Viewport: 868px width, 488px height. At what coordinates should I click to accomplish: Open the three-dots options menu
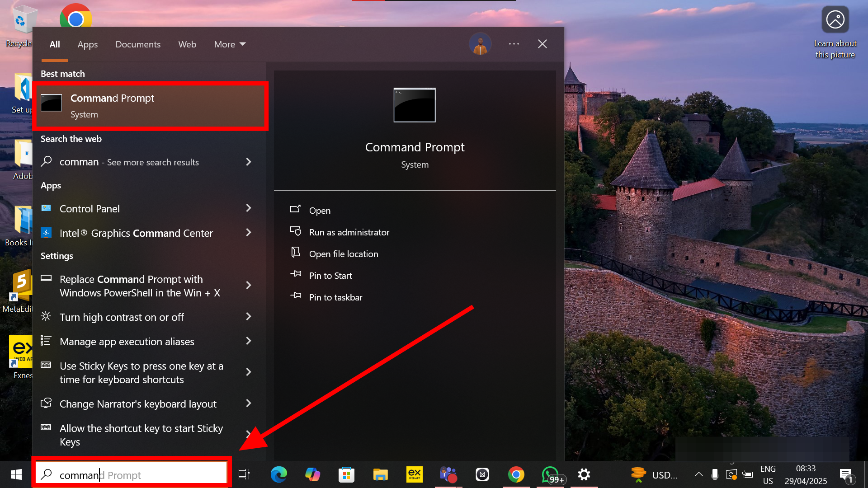[514, 44]
